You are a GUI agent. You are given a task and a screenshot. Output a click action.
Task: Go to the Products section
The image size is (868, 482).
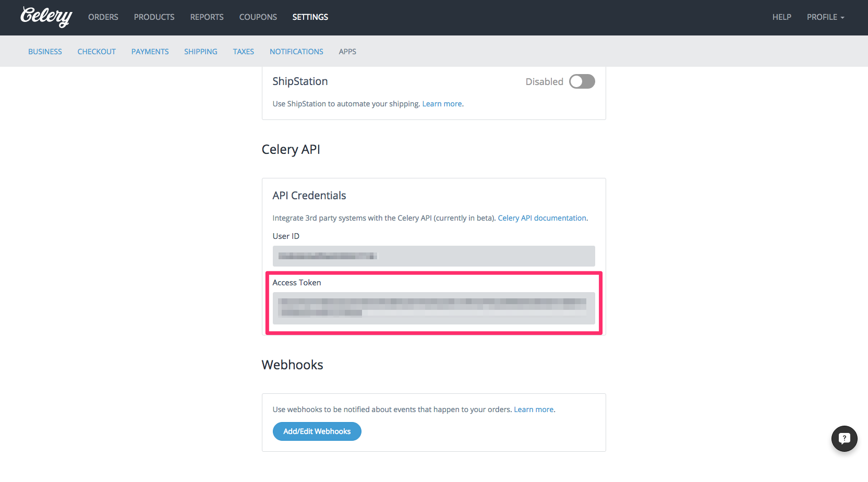(154, 17)
